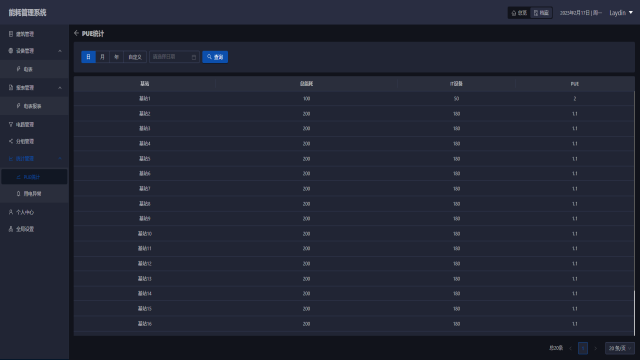Click the 基站10 row name cell

144,233
